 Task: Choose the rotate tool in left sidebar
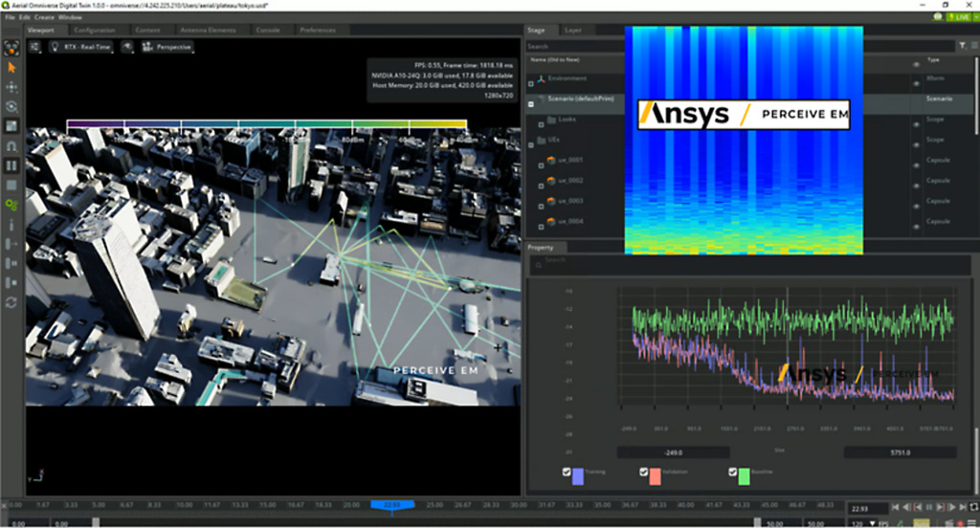(11, 106)
